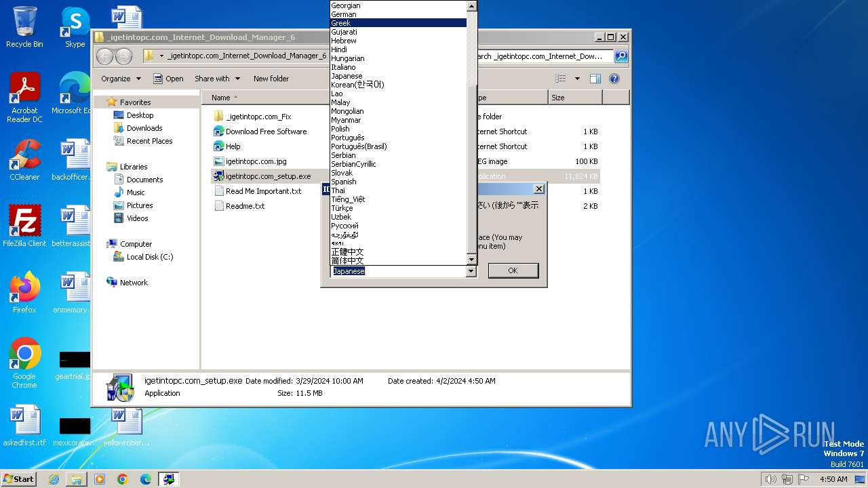Click the Japanese language input field
Image resolution: width=868 pixels, height=488 pixels.
(398, 271)
